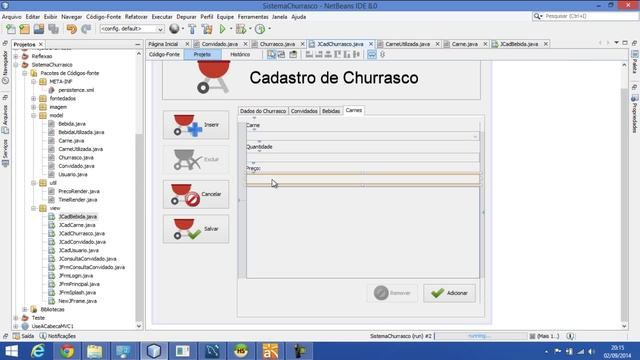The image size is (640, 360).
Task: Expand the Reflexao project node
Action: tap(16, 56)
